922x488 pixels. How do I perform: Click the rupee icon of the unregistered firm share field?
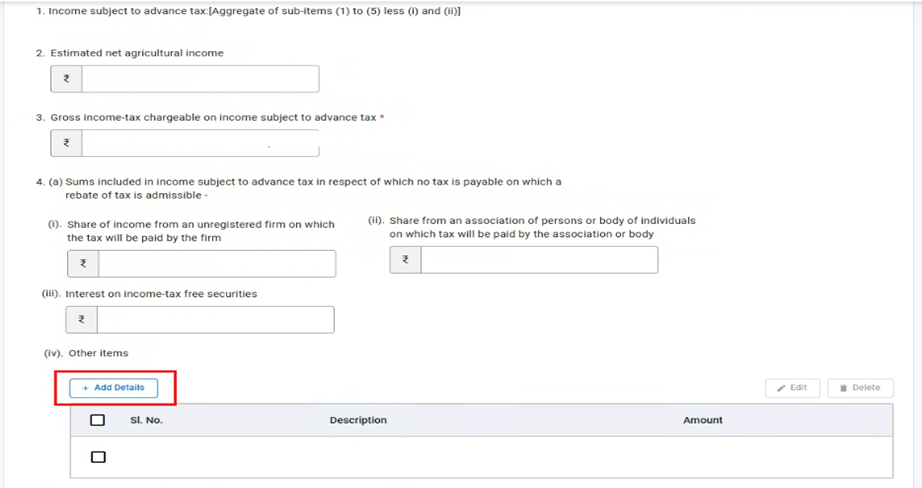(x=83, y=264)
